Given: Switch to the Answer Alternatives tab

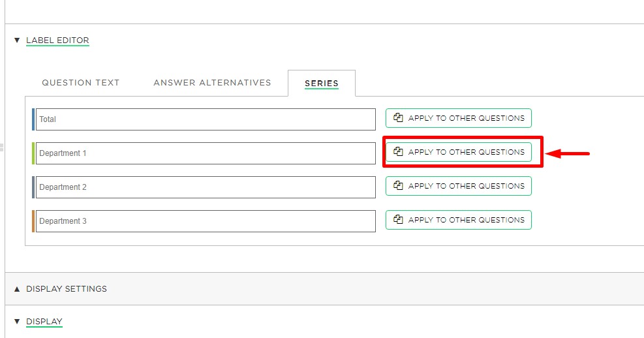Looking at the screenshot, I should click(212, 83).
